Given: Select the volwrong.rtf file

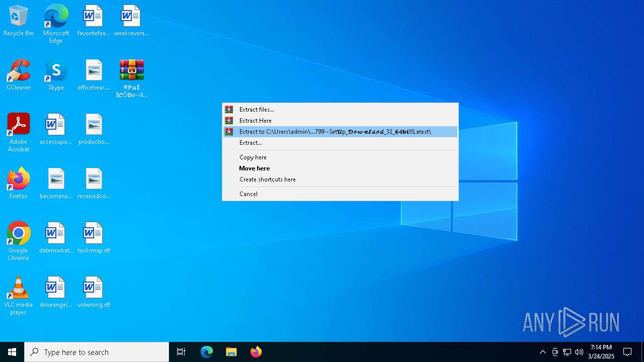Looking at the screenshot, I should tap(94, 293).
